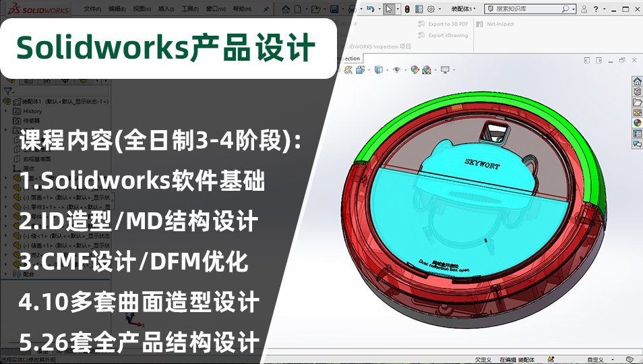643x364 pixels.
Task: Open the 自定义 units dropdown in the status bar
Action: click(x=613, y=360)
